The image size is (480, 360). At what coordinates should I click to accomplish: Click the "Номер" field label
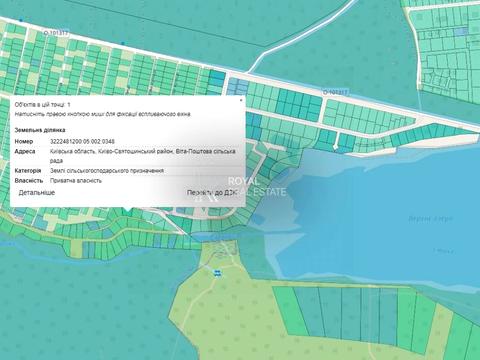[24, 141]
